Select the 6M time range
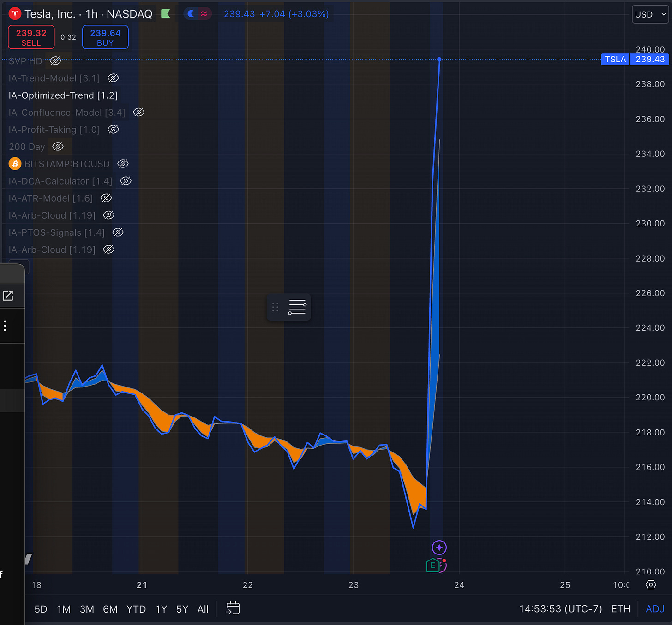Viewport: 672px width, 625px height. point(110,609)
